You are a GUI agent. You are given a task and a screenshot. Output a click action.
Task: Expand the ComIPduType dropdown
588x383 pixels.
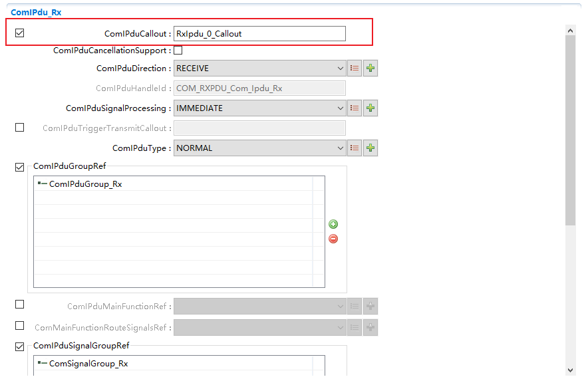click(x=259, y=148)
